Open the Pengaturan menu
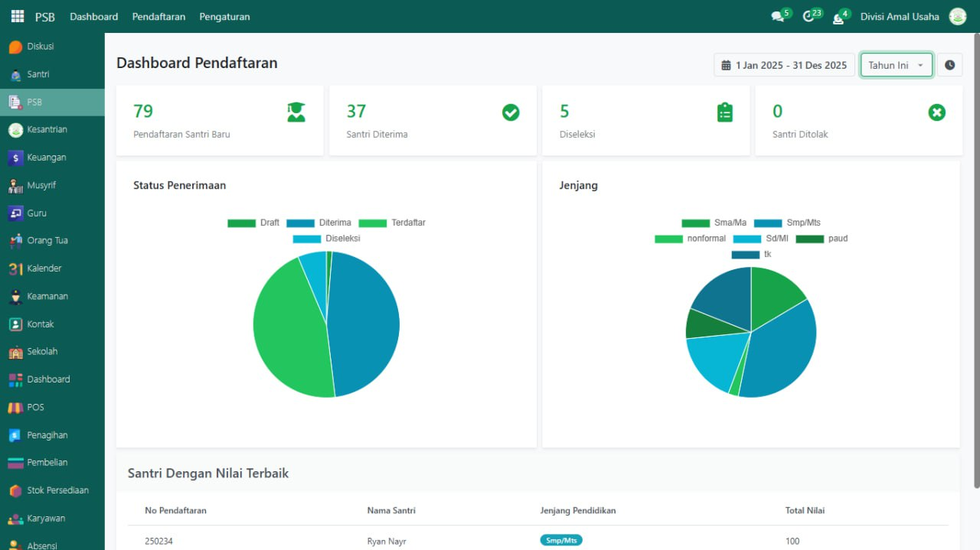 coord(224,17)
